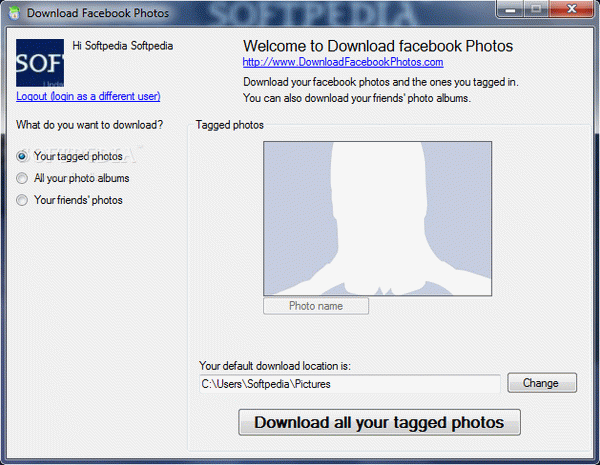Click Download all your tagged photos
Screen dimensions: 600x465
point(379,423)
